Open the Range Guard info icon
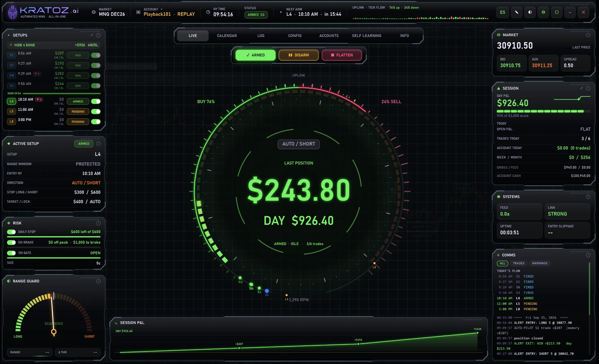599x364 pixels. pos(98,281)
